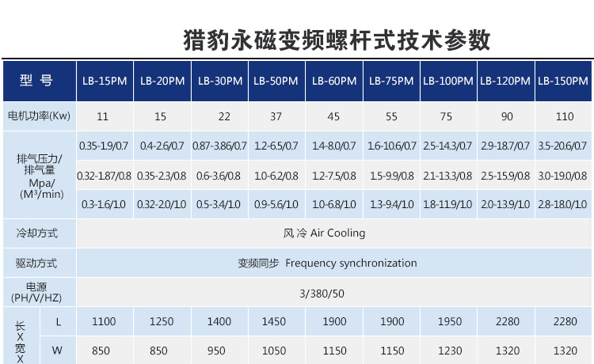Click cell 0.9-5.6/1.0
This screenshot has width=594, height=364.
pyautogui.click(x=276, y=204)
